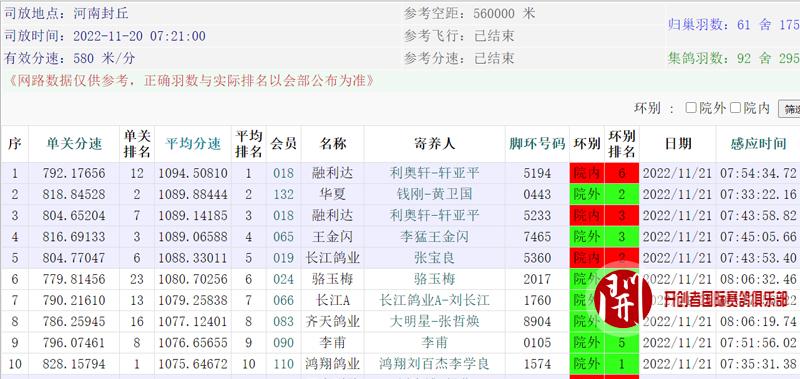Open 鸿翔刘百杰李学良 owner link
The width and height of the screenshot is (800, 379).
point(434,364)
